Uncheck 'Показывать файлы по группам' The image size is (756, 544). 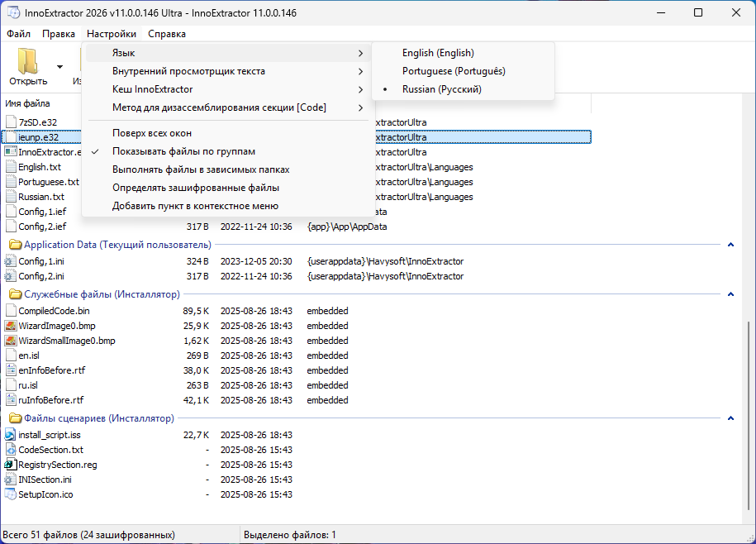pyautogui.click(x=228, y=151)
